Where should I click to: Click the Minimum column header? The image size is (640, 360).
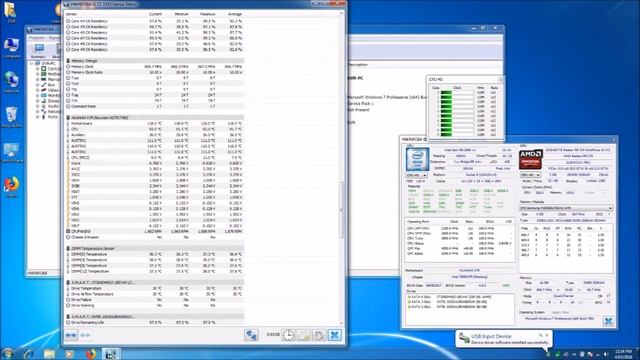pos(181,14)
